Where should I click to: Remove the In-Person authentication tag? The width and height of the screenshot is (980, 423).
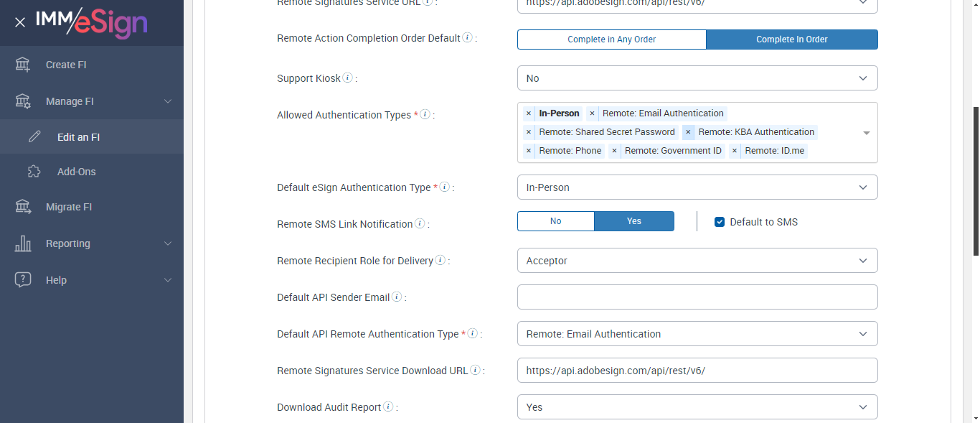pyautogui.click(x=529, y=113)
